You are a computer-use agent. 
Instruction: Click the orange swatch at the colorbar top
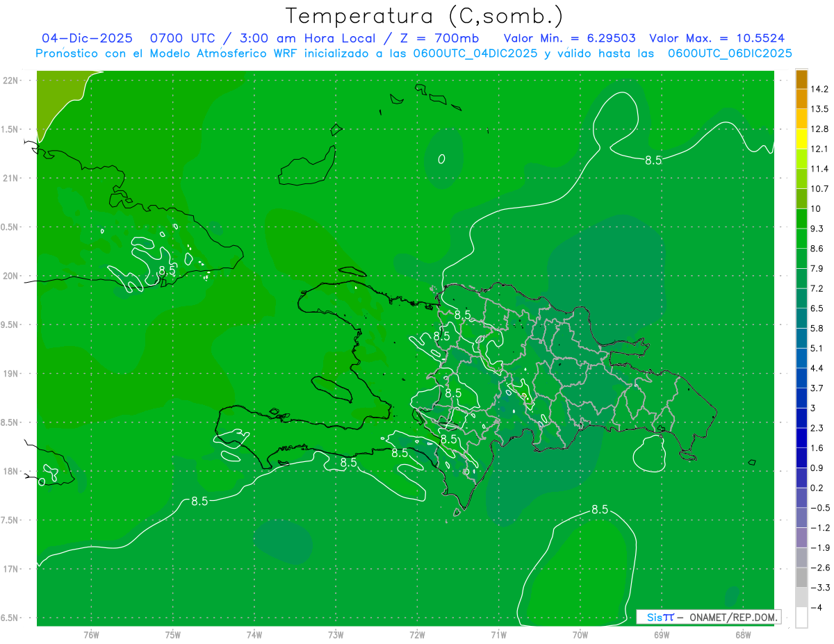point(801,79)
